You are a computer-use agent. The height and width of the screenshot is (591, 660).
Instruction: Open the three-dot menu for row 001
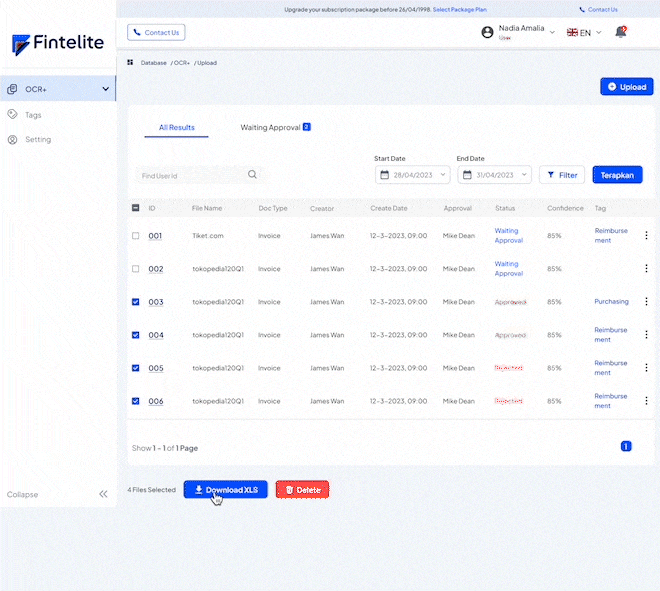pyautogui.click(x=646, y=236)
